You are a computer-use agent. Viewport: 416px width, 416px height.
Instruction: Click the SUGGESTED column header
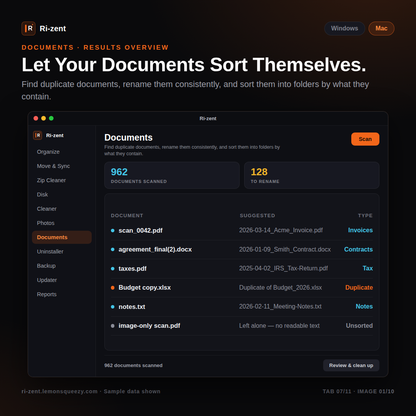257,216
